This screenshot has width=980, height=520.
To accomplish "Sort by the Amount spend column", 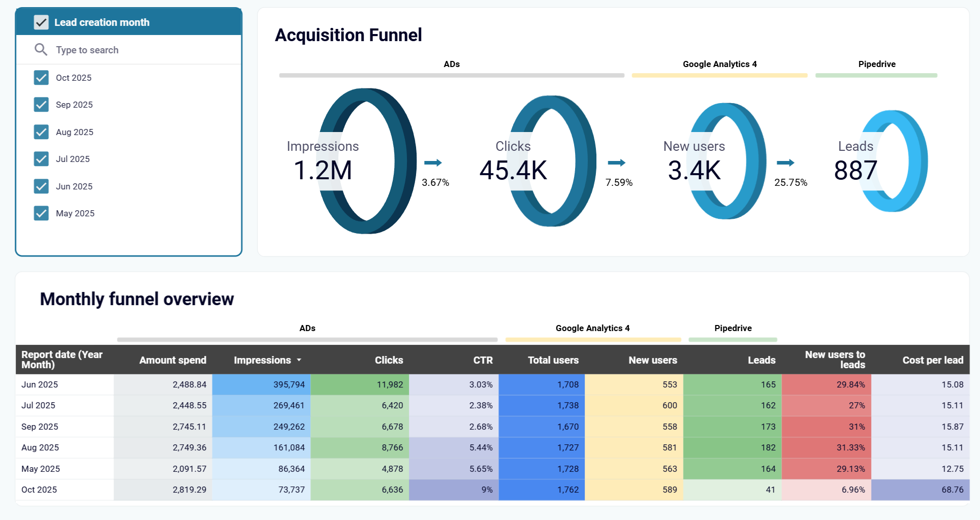I will [173, 360].
